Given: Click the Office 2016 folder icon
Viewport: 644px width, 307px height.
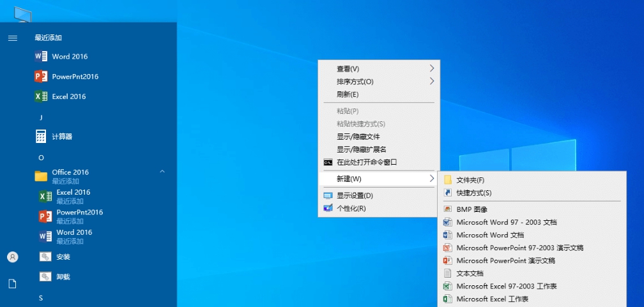Looking at the screenshot, I should click(x=41, y=176).
